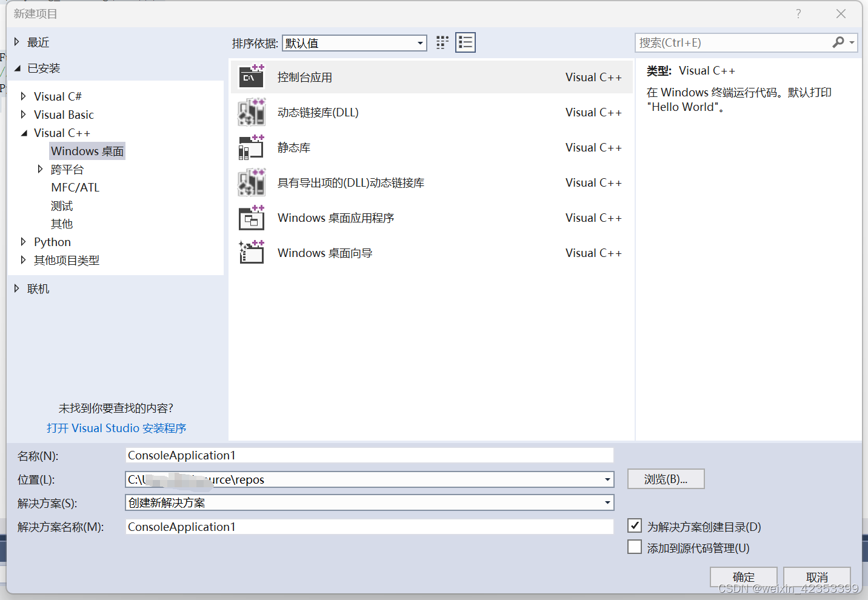
Task: Click the 解决方案名称(M) input field
Action: (x=370, y=527)
